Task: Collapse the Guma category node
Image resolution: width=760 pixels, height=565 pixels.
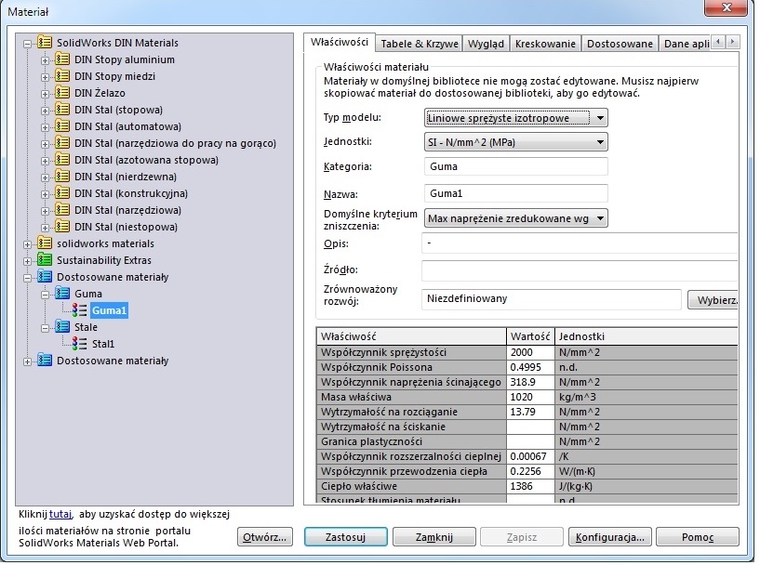Action: click(x=45, y=295)
